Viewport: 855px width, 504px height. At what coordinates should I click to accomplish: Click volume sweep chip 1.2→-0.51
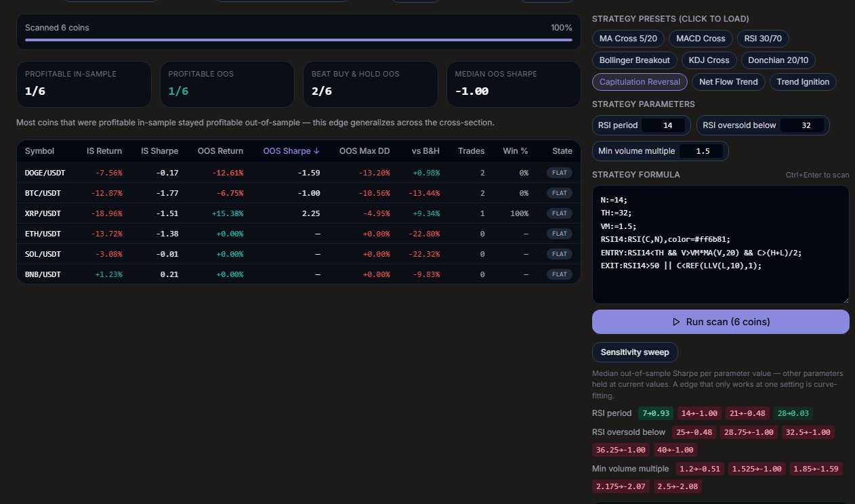(x=700, y=469)
